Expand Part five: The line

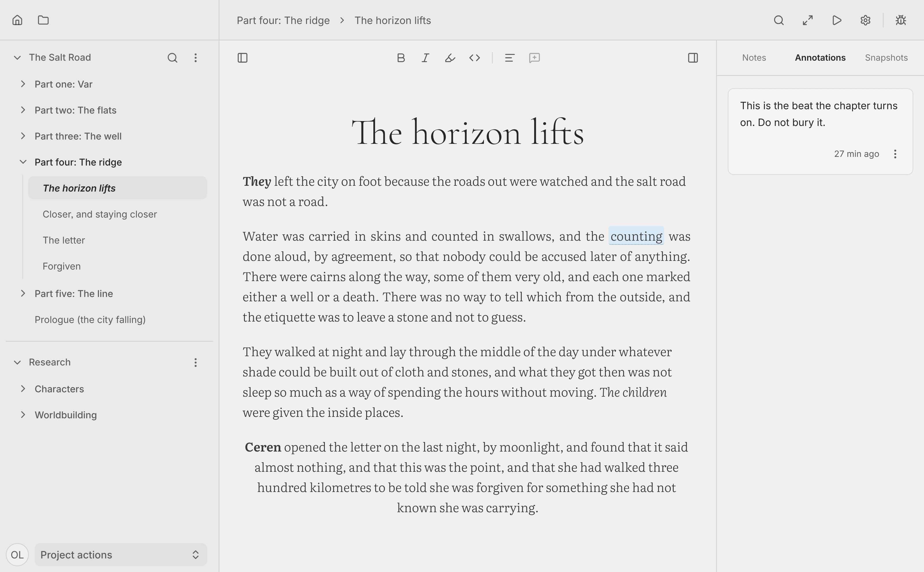[x=23, y=294]
